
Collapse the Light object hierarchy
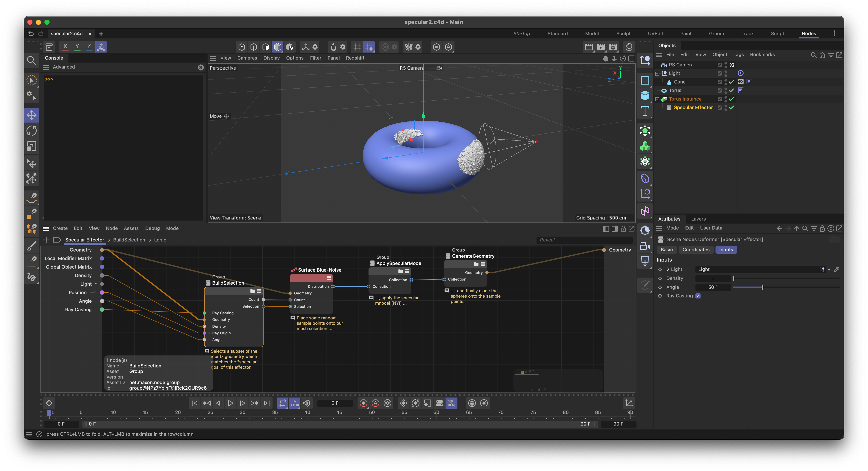coord(657,73)
